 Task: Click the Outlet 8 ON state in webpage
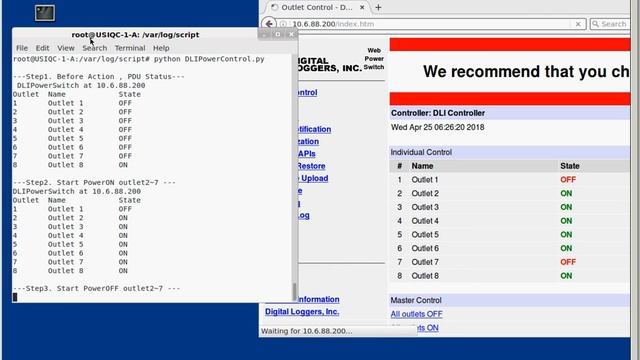click(x=566, y=276)
